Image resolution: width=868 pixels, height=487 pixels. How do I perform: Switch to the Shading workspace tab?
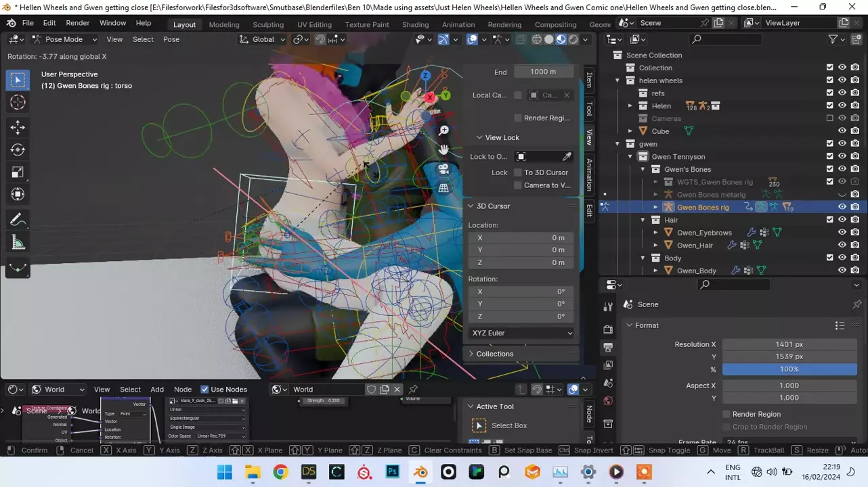415,24
